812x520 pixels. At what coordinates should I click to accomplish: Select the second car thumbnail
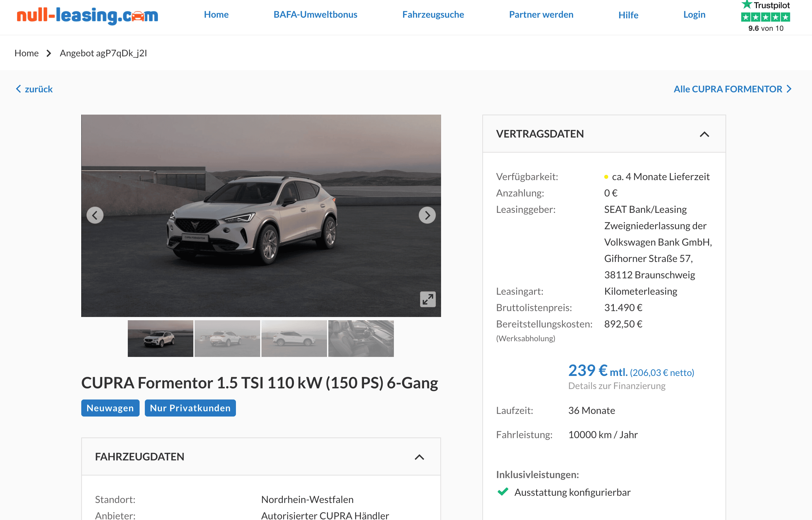click(x=227, y=338)
